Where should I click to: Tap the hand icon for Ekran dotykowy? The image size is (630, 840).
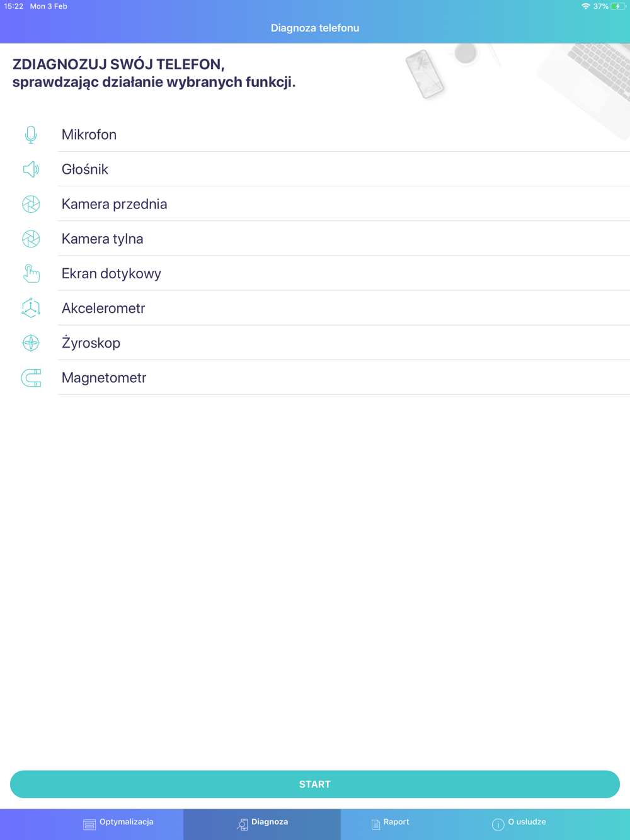click(31, 273)
